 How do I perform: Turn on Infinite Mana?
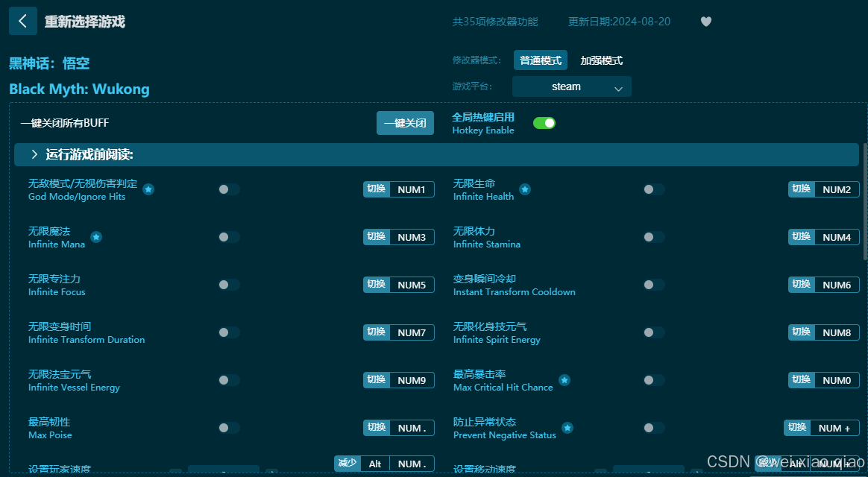coord(229,237)
